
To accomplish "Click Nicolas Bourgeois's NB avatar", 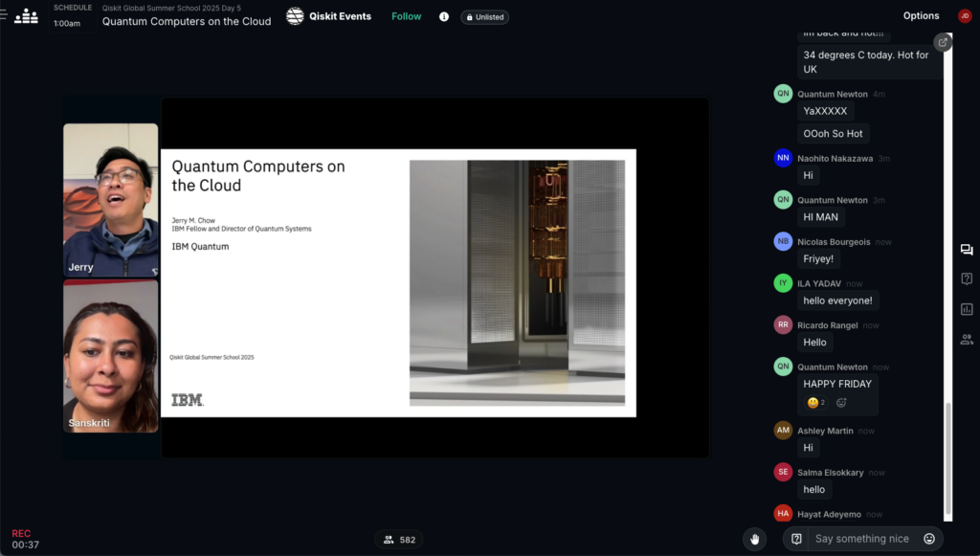I will tap(783, 241).
